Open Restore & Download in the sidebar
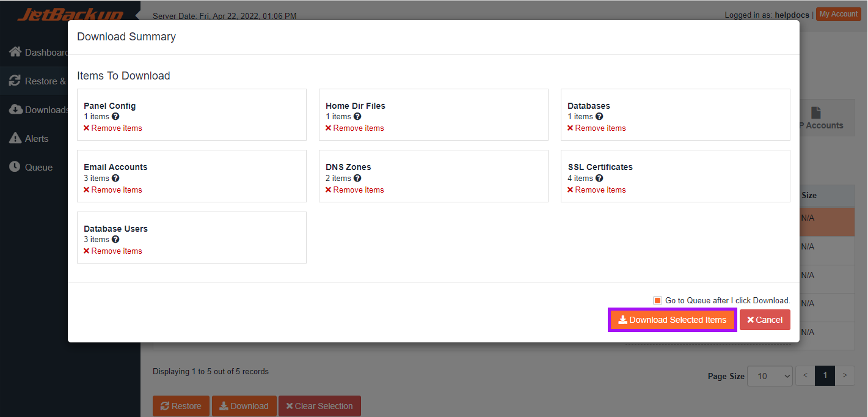The height and width of the screenshot is (417, 868). (x=37, y=81)
